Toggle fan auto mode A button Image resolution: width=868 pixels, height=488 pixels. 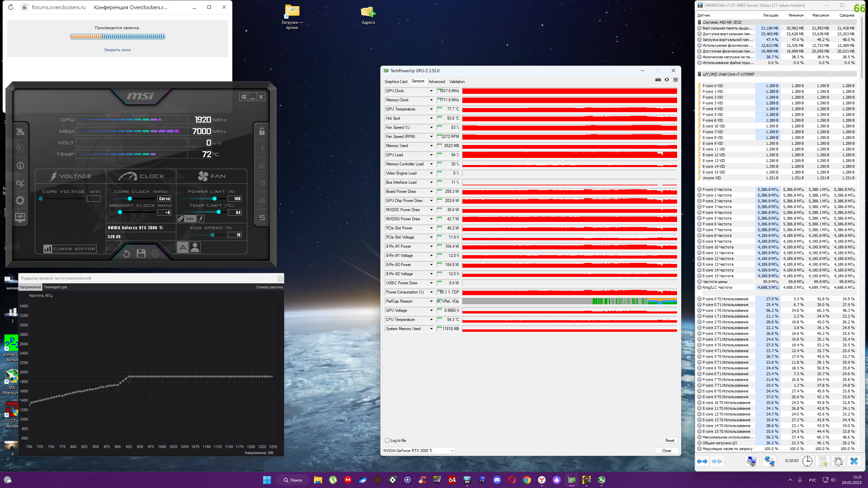point(183,248)
